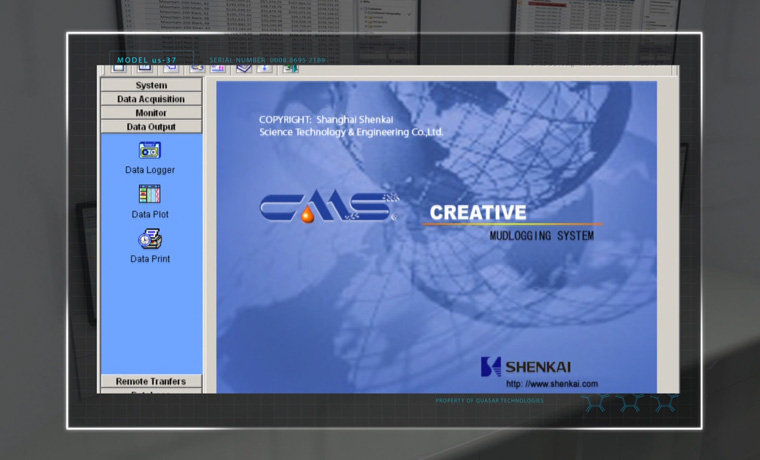Screen dimensions: 760x460
Task: Open the www.shenkai.com link
Action: (551, 384)
